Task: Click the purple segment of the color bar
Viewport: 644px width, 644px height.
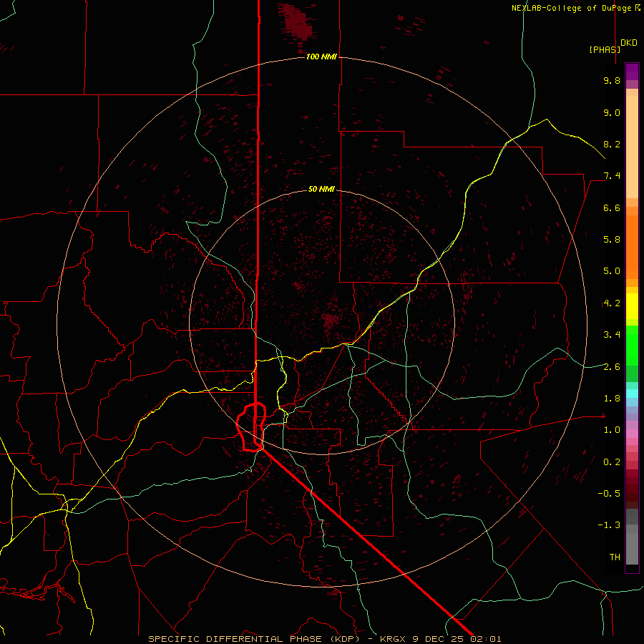Action: click(632, 72)
